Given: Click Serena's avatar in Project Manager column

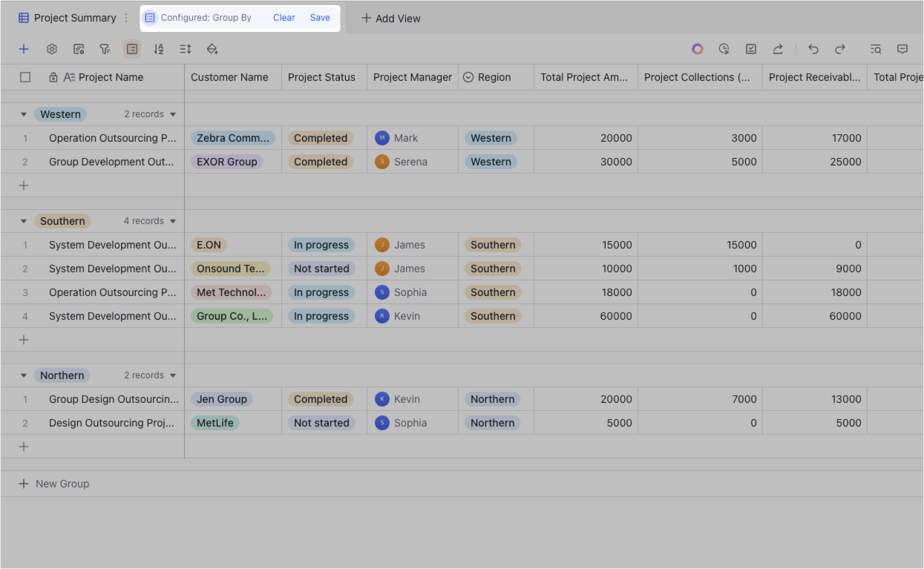Looking at the screenshot, I should tap(382, 162).
